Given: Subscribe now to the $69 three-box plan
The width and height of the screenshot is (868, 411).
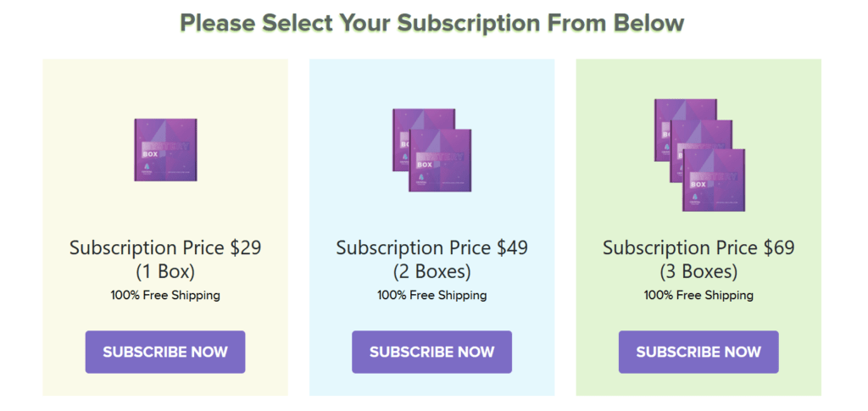Looking at the screenshot, I should (698, 352).
